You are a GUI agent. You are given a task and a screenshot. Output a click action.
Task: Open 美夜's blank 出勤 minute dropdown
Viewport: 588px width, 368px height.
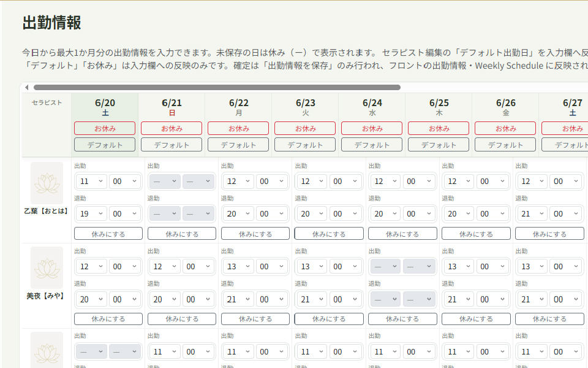419,266
